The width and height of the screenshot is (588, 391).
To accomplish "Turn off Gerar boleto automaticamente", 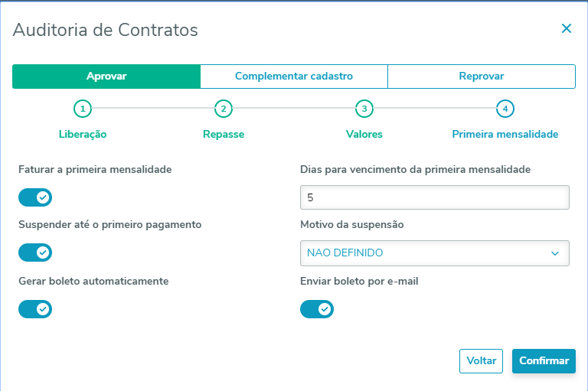I will pyautogui.click(x=35, y=308).
